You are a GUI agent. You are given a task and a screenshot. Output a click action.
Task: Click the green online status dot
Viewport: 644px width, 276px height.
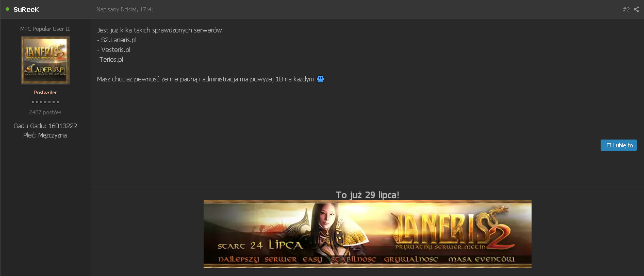(8, 9)
